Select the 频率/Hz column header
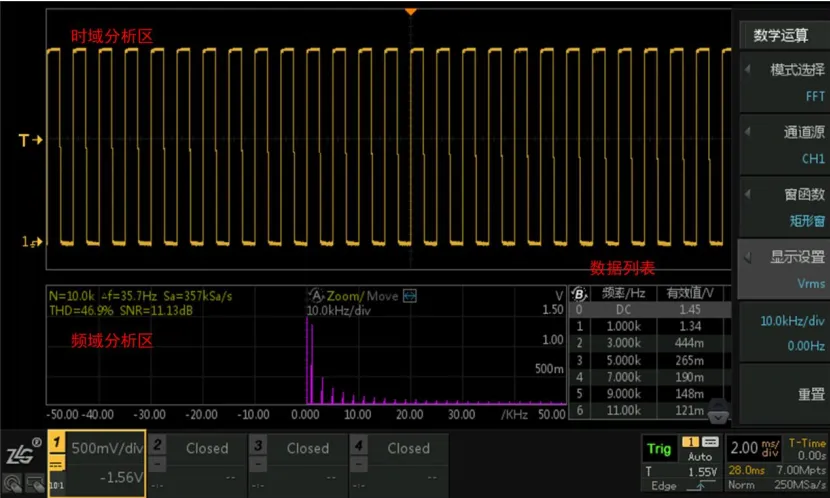Viewport: 830px width, 498px height. coord(624,293)
